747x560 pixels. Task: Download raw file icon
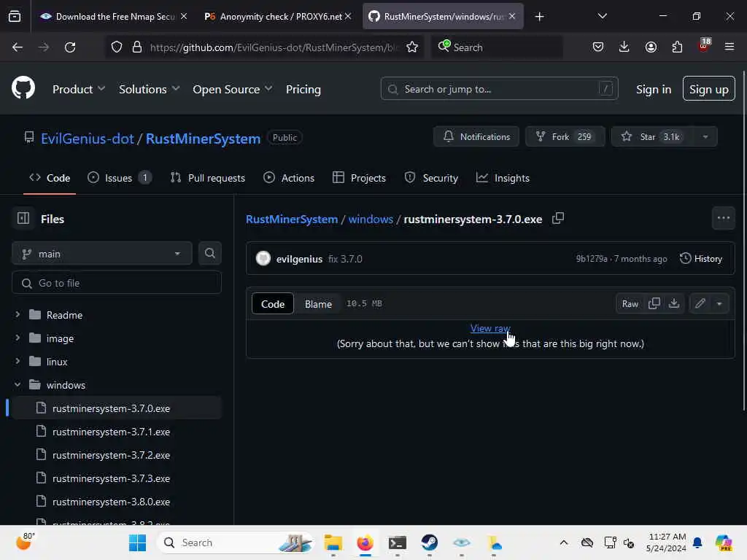[x=674, y=303]
